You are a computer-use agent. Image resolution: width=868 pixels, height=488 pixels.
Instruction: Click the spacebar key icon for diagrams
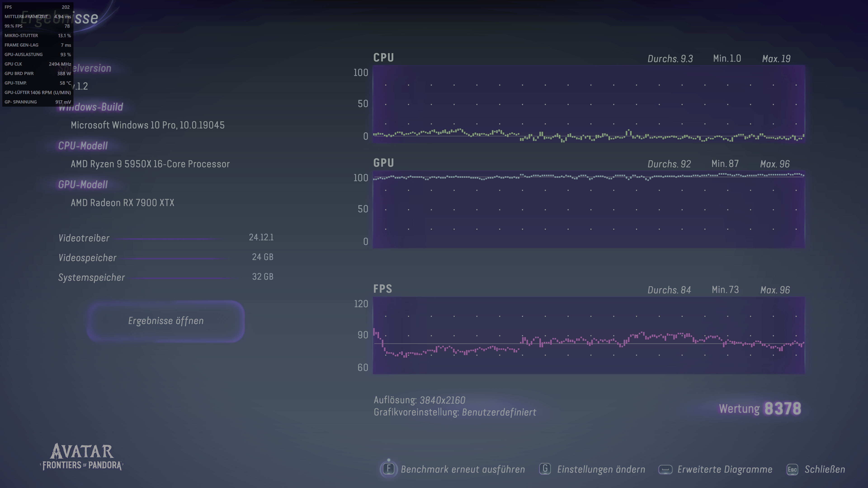point(665,469)
